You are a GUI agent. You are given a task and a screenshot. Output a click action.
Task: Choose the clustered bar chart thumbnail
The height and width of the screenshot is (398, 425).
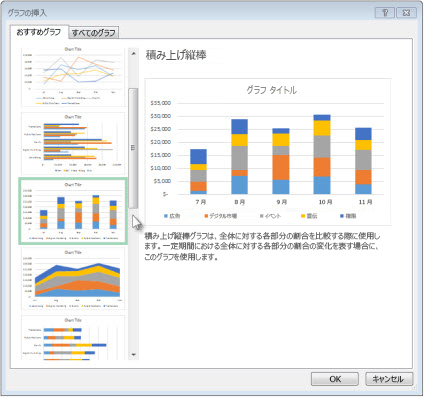click(x=73, y=143)
